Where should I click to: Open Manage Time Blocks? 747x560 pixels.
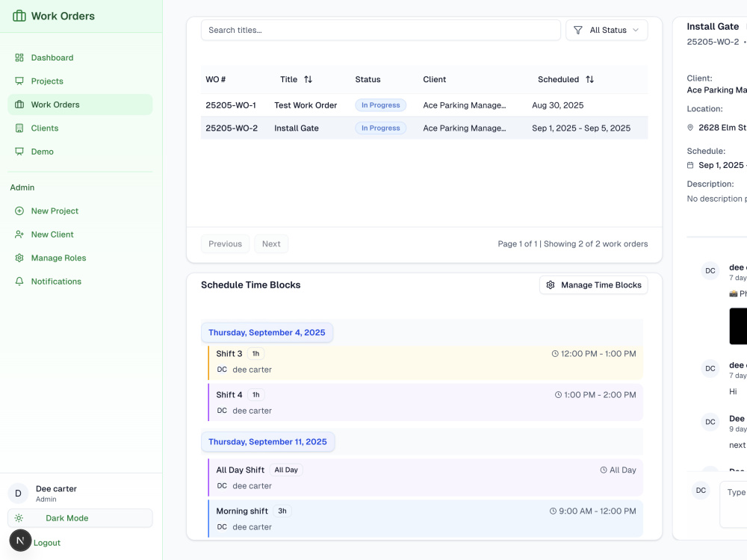coord(594,284)
